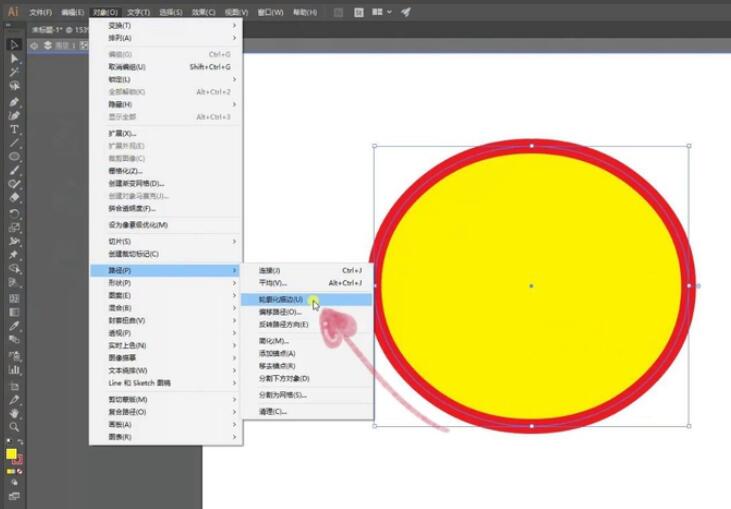Image resolution: width=731 pixels, height=509 pixels.
Task: Select the Direct Selection tool
Action: [14, 58]
